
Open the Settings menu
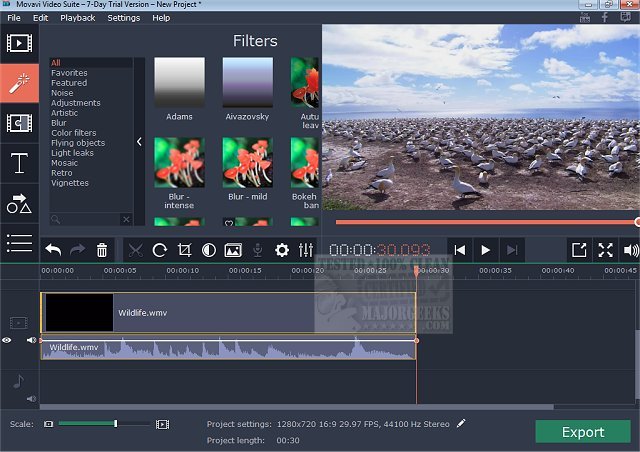pos(123,18)
